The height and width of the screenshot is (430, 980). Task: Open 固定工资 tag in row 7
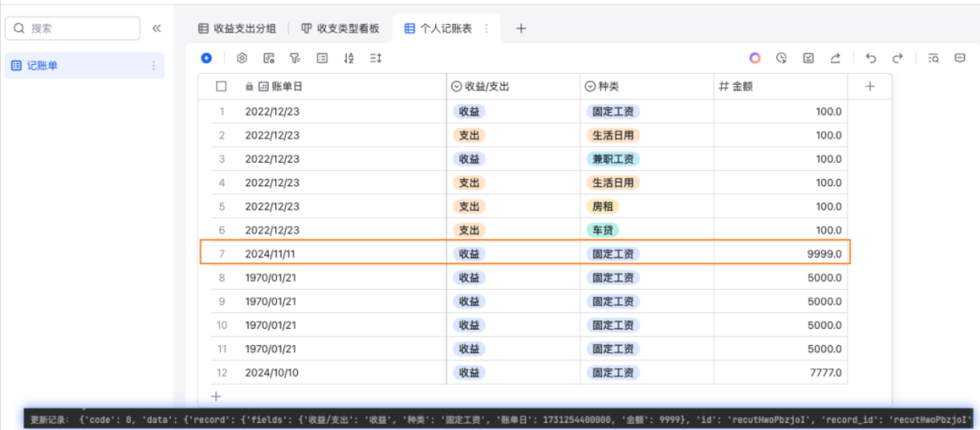tap(613, 254)
